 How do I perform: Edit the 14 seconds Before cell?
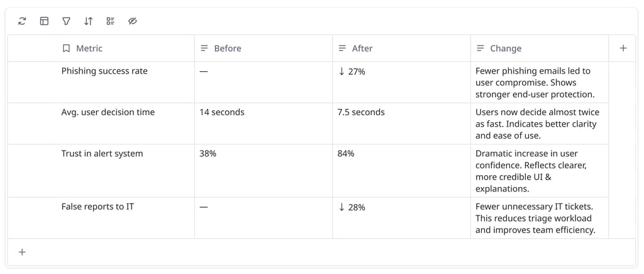[264, 123]
